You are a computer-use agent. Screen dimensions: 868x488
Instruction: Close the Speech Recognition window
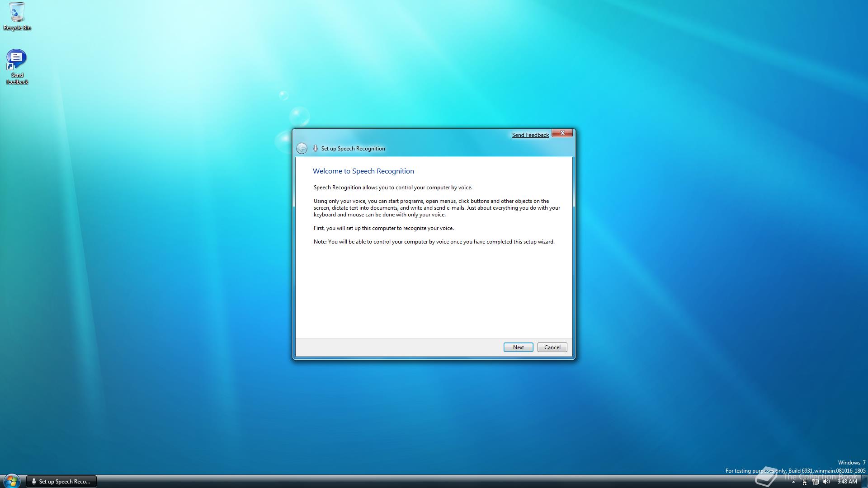click(x=562, y=133)
